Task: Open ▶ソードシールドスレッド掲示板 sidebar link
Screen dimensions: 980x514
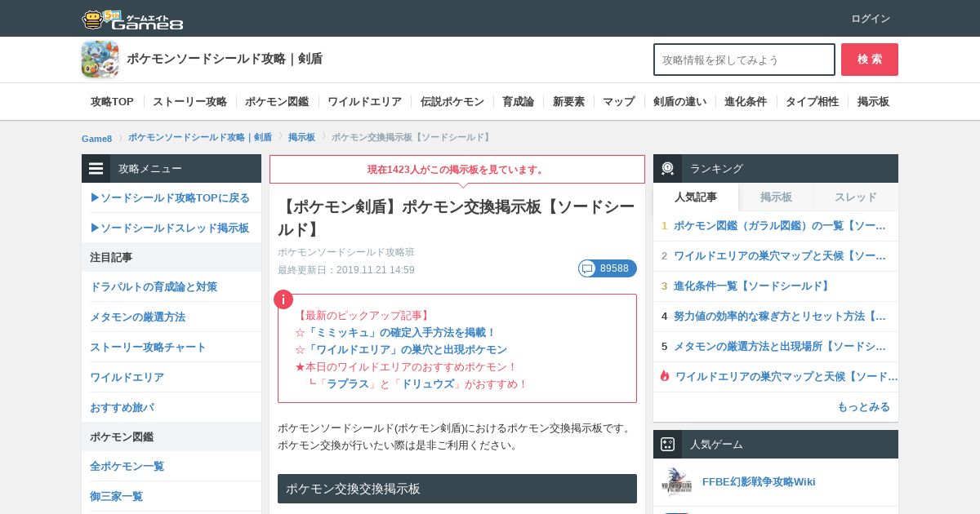Action: [170, 228]
